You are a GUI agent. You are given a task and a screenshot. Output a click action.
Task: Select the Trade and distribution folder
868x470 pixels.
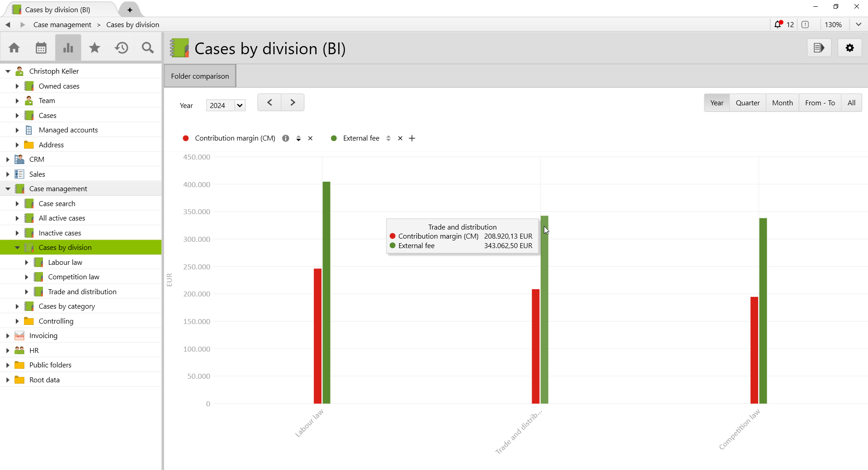click(82, 291)
